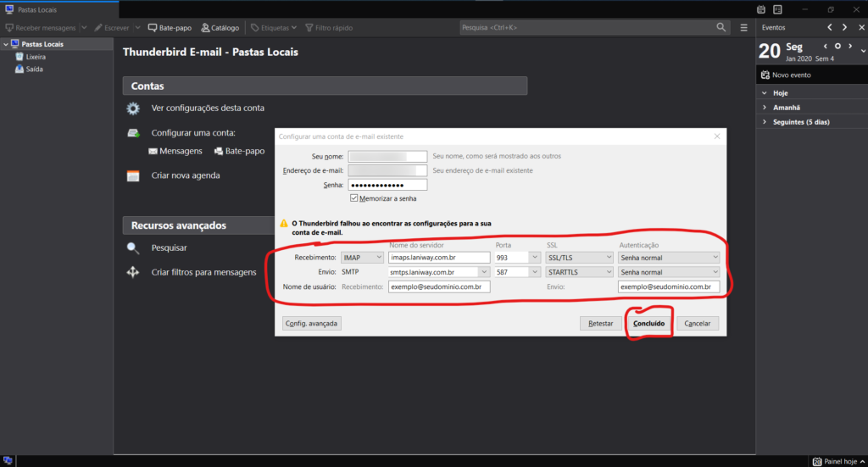Go to the previous day arrow

[x=826, y=47]
